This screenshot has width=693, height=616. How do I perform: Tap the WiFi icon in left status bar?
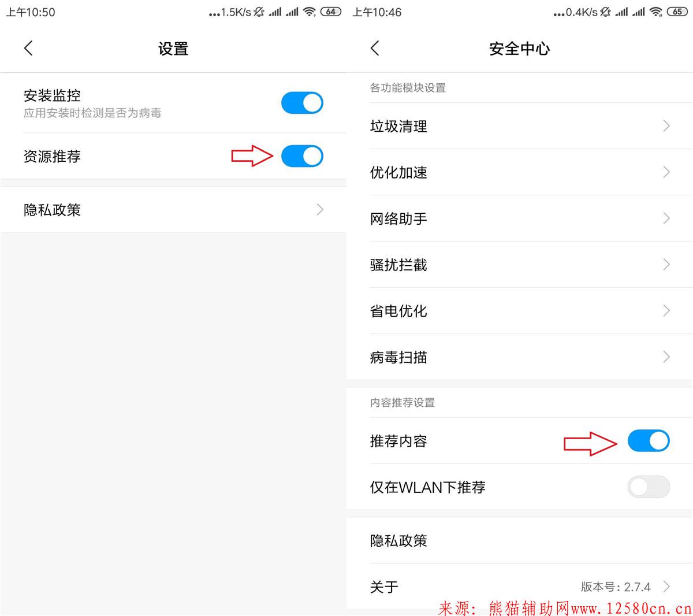tap(310, 12)
